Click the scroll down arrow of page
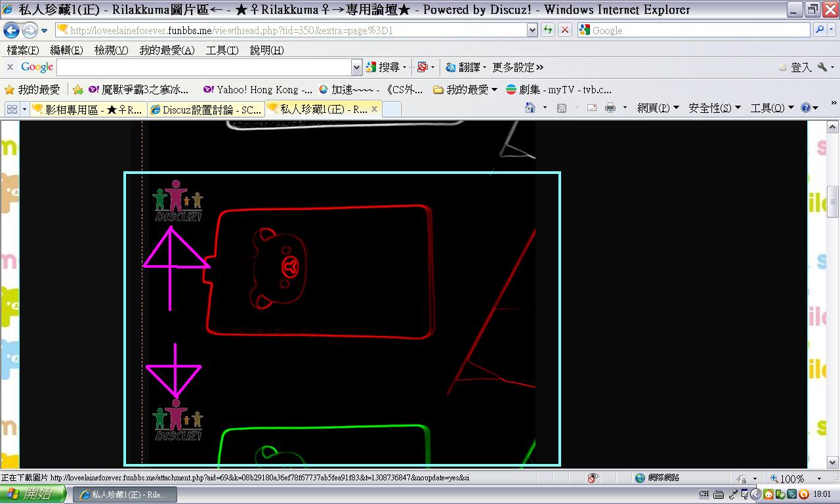This screenshot has width=840, height=504. tap(833, 463)
